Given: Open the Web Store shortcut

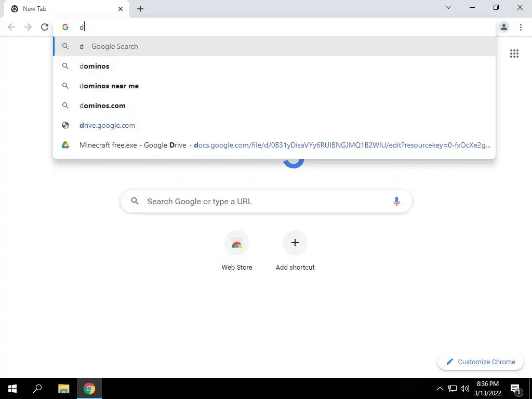Looking at the screenshot, I should point(237,251).
